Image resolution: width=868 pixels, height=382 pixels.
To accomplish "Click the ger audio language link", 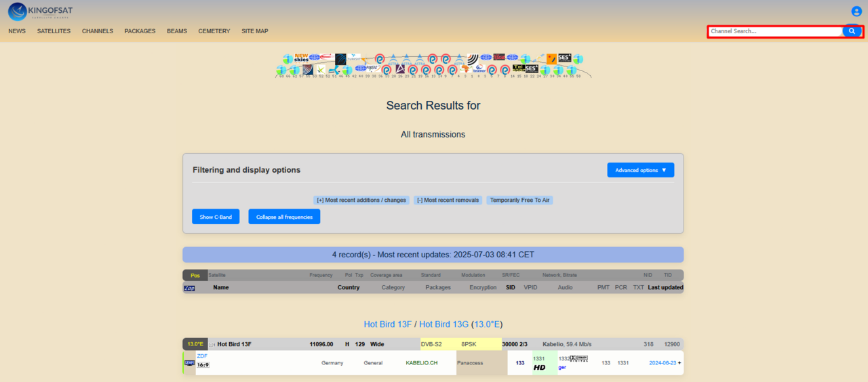I will (562, 368).
